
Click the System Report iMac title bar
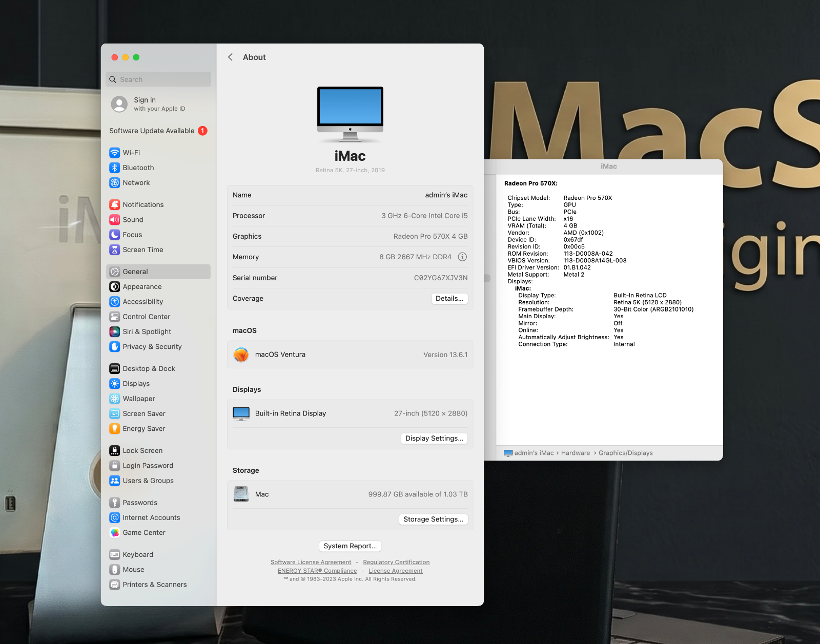609,167
